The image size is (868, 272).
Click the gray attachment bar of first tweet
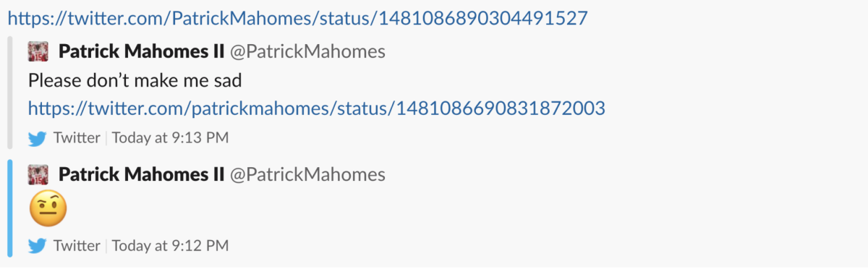(x=9, y=92)
